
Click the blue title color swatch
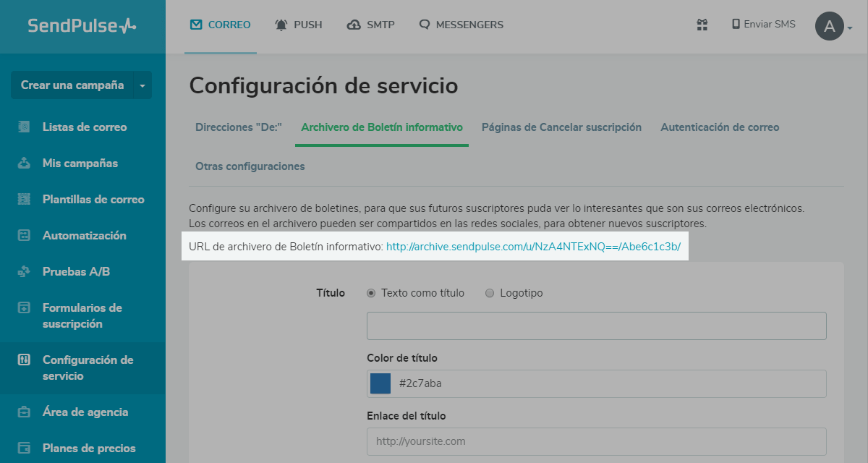[380, 383]
